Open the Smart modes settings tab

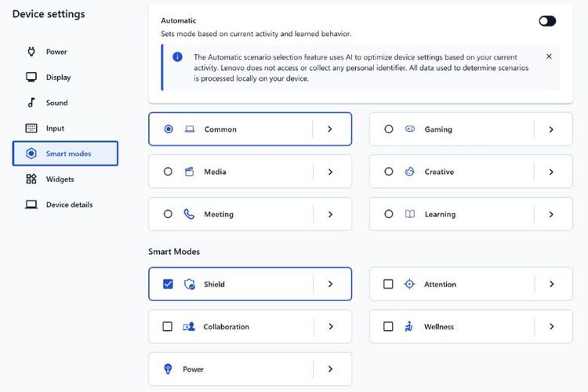(65, 154)
